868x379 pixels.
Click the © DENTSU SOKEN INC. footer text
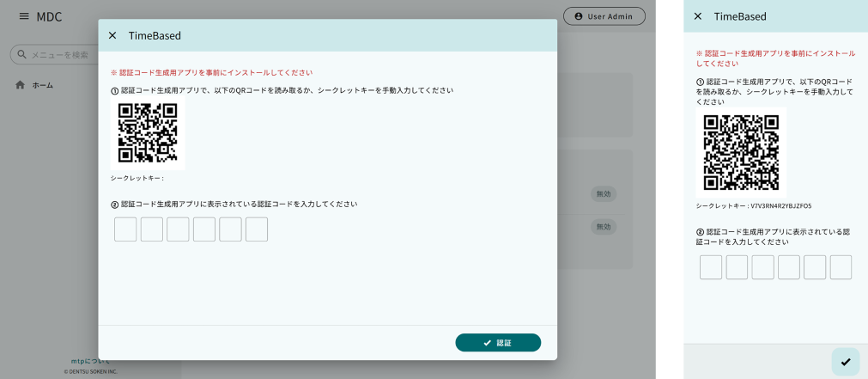[90, 372]
